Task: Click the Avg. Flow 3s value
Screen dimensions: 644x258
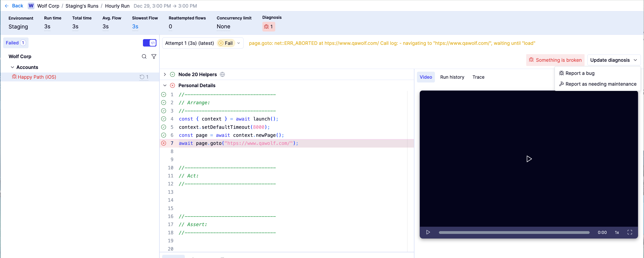Action: [105, 26]
